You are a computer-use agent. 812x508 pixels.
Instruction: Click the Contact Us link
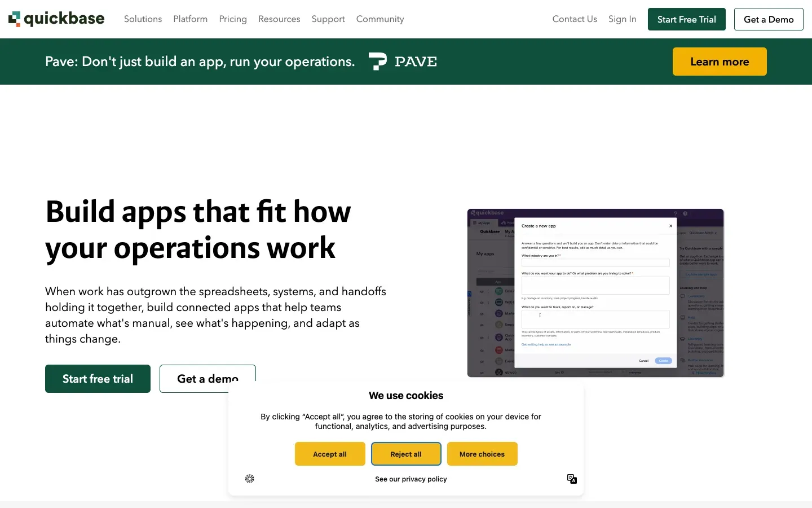575,19
